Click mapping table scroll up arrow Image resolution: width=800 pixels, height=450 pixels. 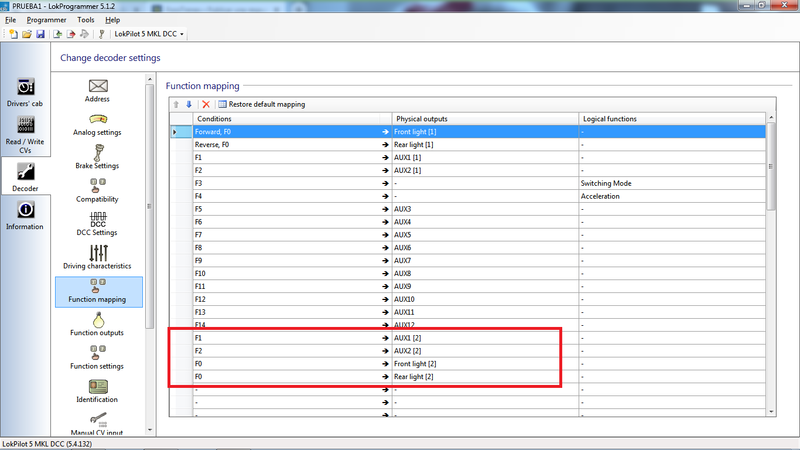click(x=771, y=118)
